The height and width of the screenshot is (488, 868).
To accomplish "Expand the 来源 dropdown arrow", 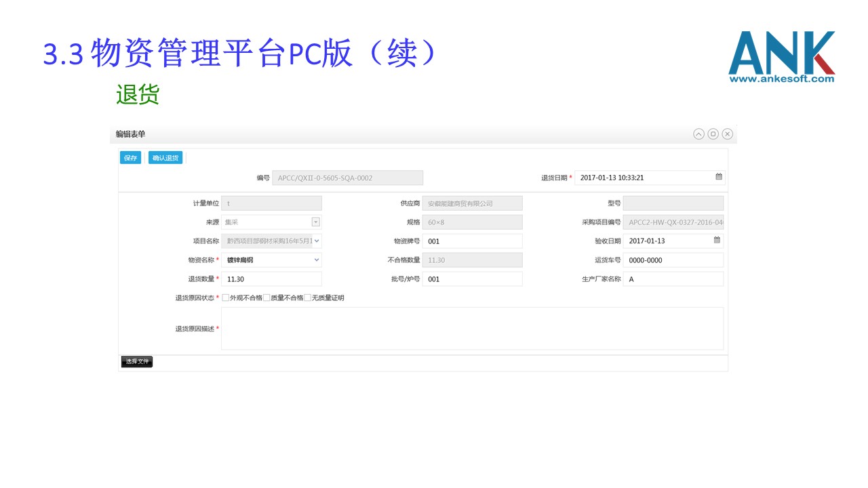I will [315, 222].
